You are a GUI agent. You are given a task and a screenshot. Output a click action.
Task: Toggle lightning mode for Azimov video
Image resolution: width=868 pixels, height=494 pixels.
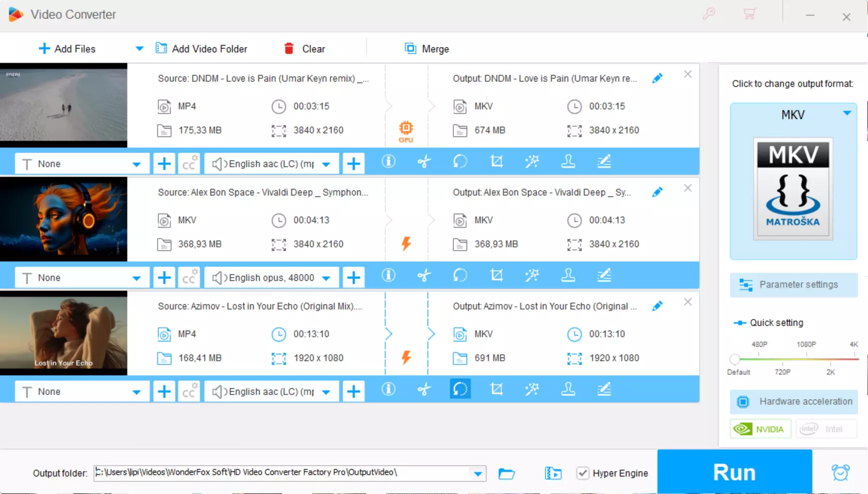click(406, 358)
